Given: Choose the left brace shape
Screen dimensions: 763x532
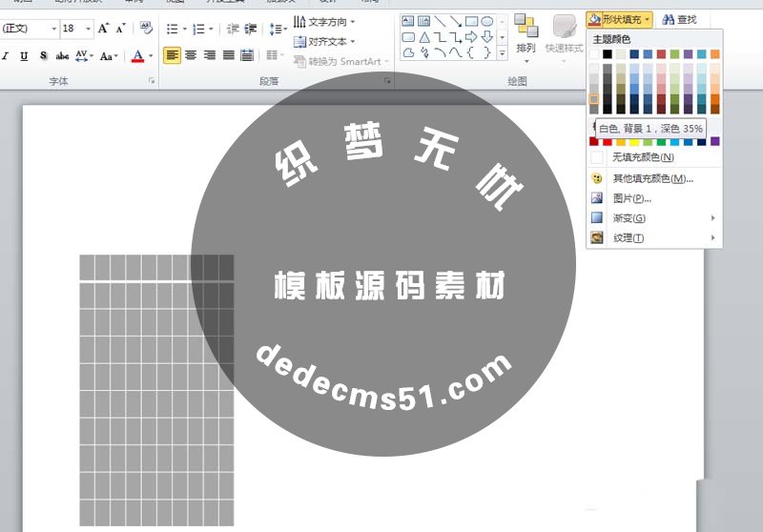Looking at the screenshot, I should [x=471, y=52].
